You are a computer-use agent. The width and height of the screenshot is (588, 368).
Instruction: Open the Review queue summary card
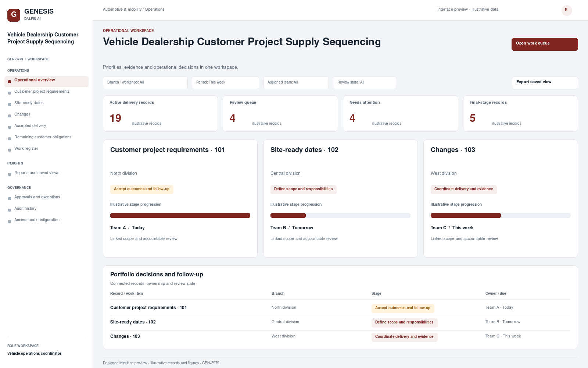280,113
